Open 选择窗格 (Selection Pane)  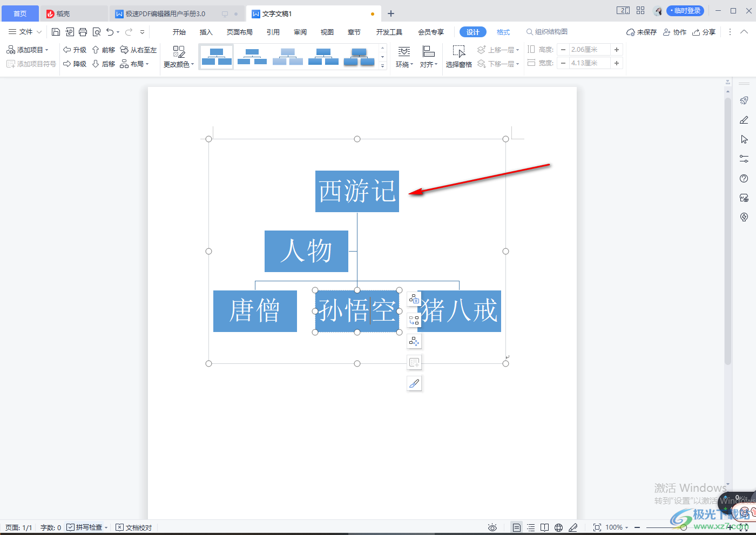point(458,57)
